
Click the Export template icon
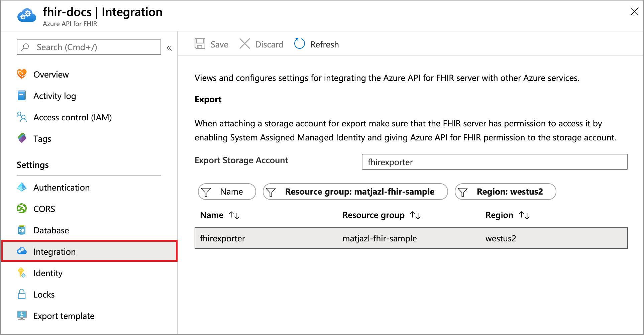[22, 315]
